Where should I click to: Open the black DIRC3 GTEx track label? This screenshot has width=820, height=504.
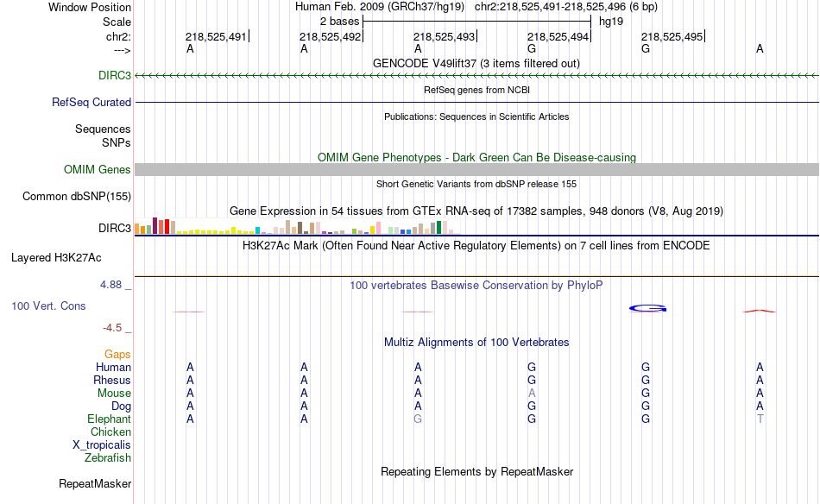(115, 228)
